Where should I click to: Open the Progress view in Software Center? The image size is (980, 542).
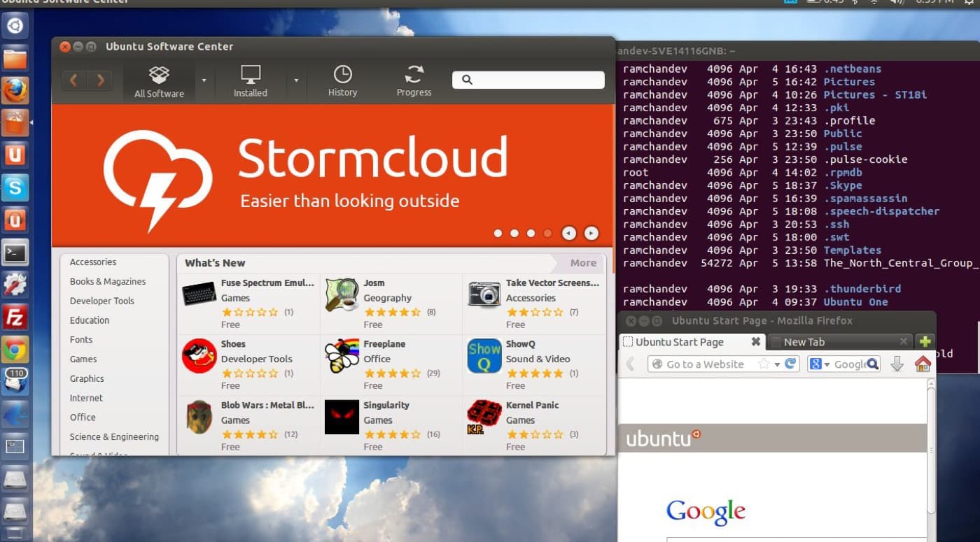414,82
